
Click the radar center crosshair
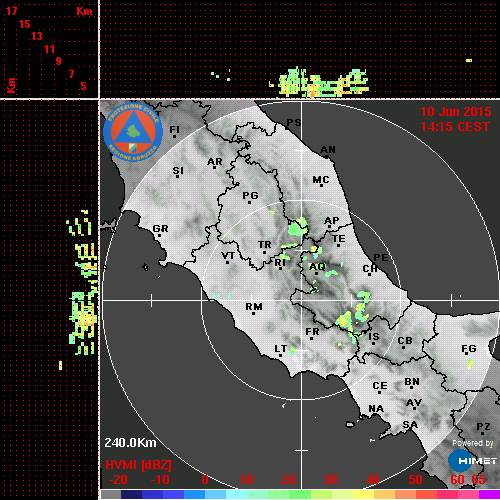[x=302, y=300]
